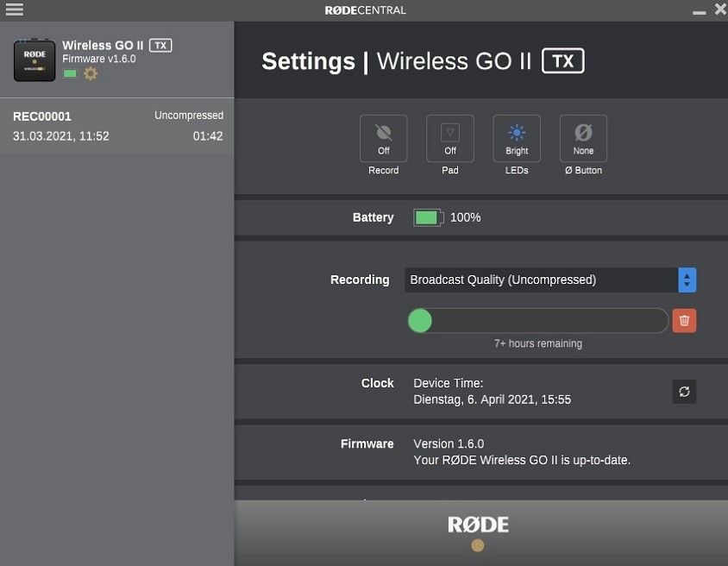Click the TX badge in Settings header

pyautogui.click(x=562, y=60)
